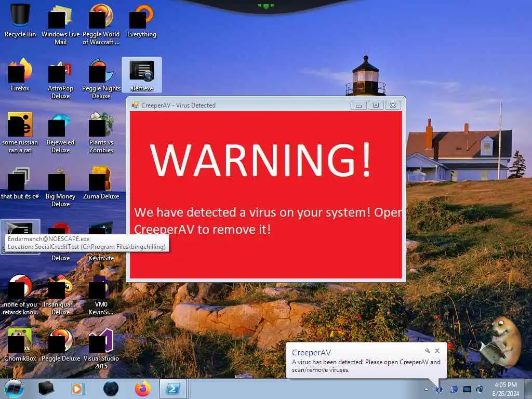Select the 'none of you' desktop icon

(x=20, y=295)
